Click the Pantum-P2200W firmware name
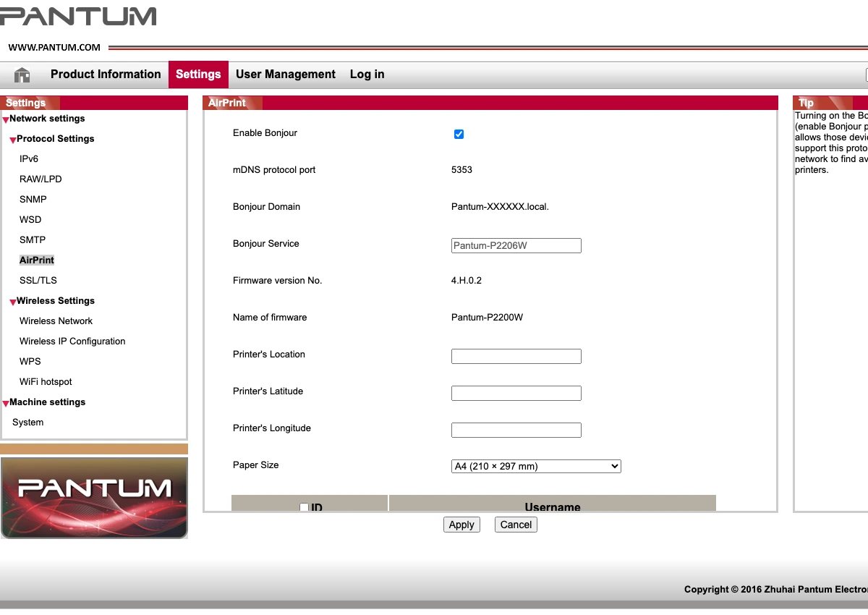This screenshot has width=868, height=615. [x=487, y=317]
